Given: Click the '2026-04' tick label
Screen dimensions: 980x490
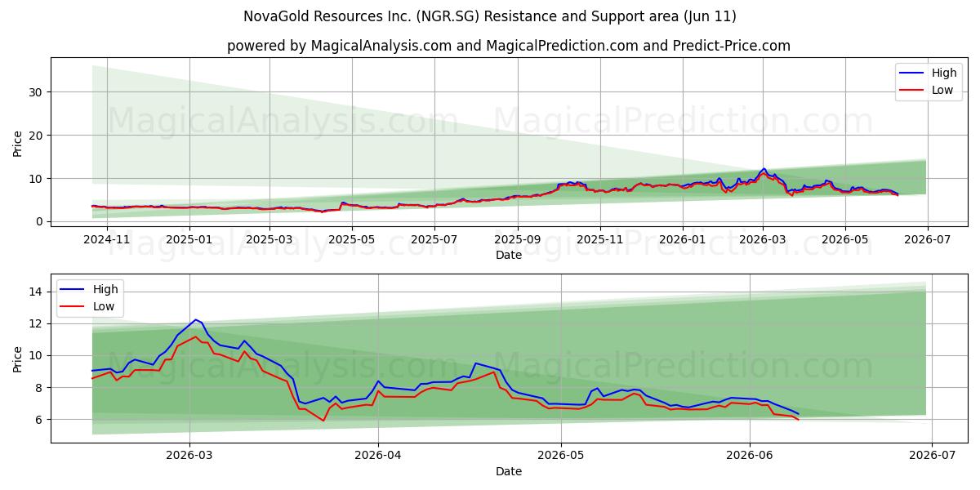Looking at the screenshot, I should click(378, 456).
